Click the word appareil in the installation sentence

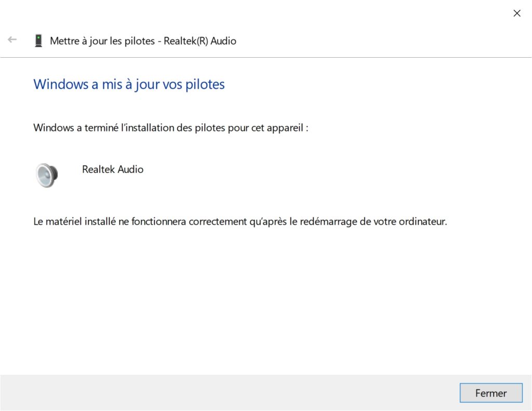click(x=285, y=128)
